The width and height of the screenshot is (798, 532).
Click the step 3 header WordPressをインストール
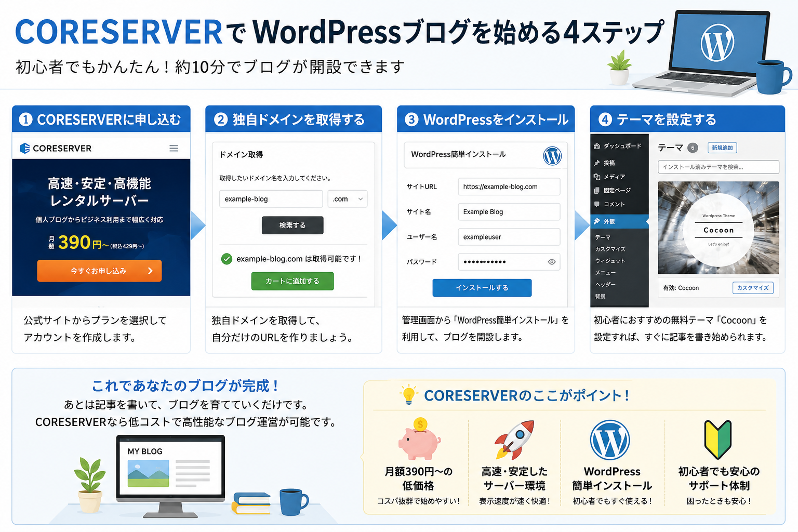pyautogui.click(x=486, y=119)
